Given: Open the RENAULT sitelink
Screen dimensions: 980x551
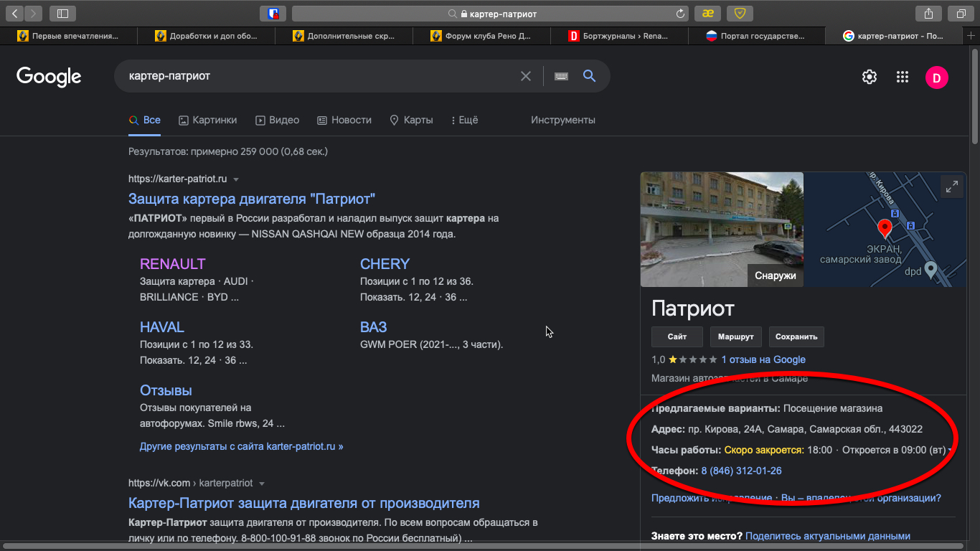Looking at the screenshot, I should [x=172, y=263].
